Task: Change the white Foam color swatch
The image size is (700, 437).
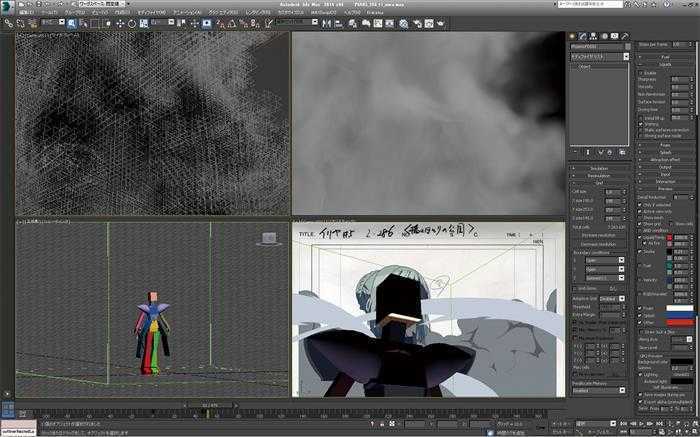Action: [680, 308]
